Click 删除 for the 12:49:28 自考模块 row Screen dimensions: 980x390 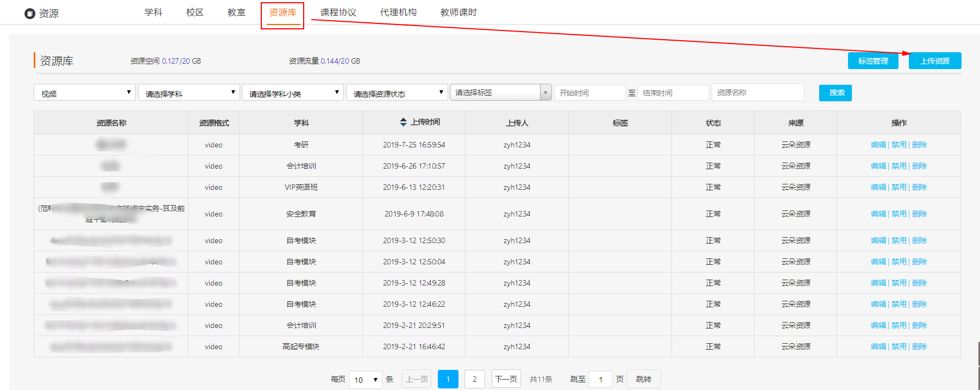[x=920, y=283]
